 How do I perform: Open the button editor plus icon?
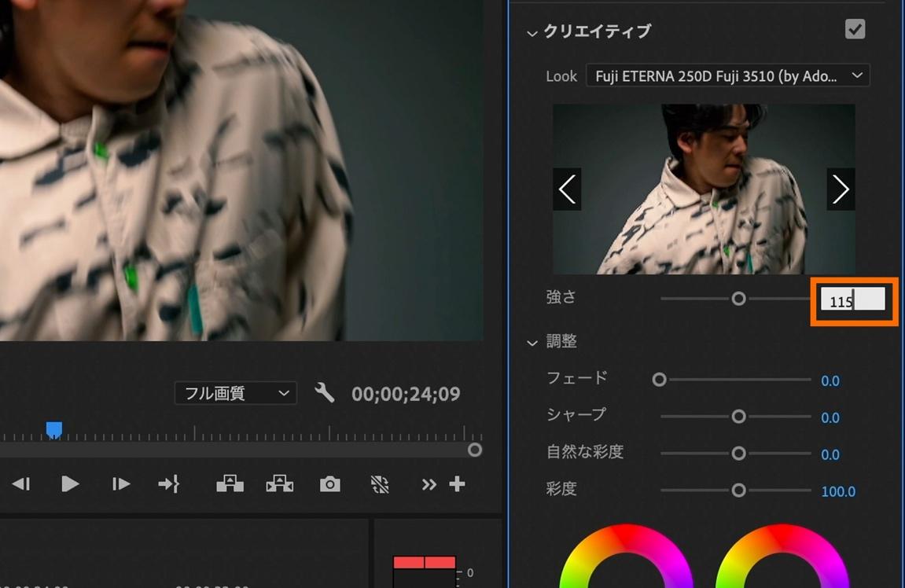[x=457, y=483]
